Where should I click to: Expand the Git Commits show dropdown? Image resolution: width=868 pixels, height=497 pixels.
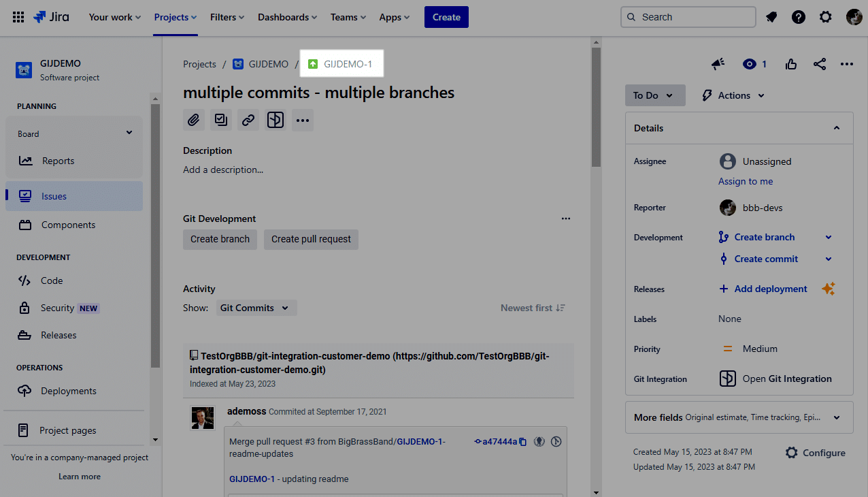pyautogui.click(x=256, y=308)
